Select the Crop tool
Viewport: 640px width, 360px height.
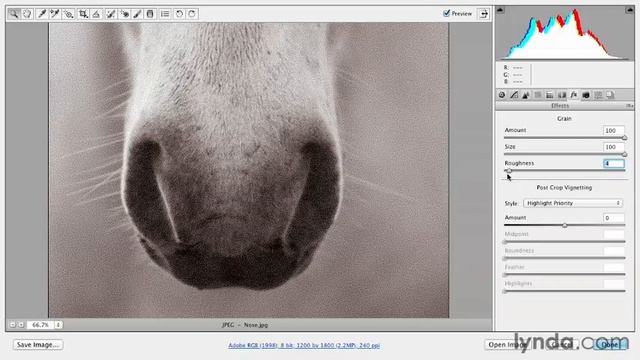(83, 14)
